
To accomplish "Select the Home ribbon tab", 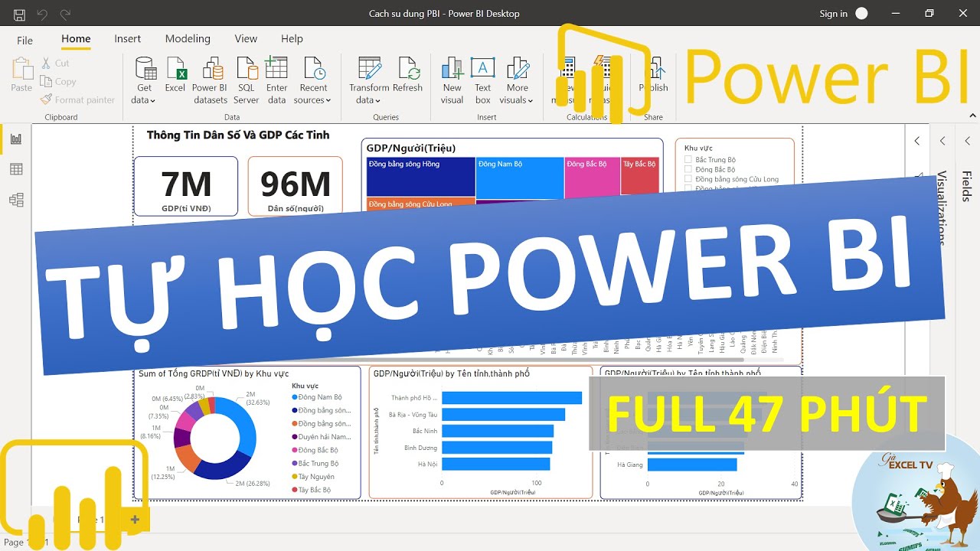I will point(76,38).
